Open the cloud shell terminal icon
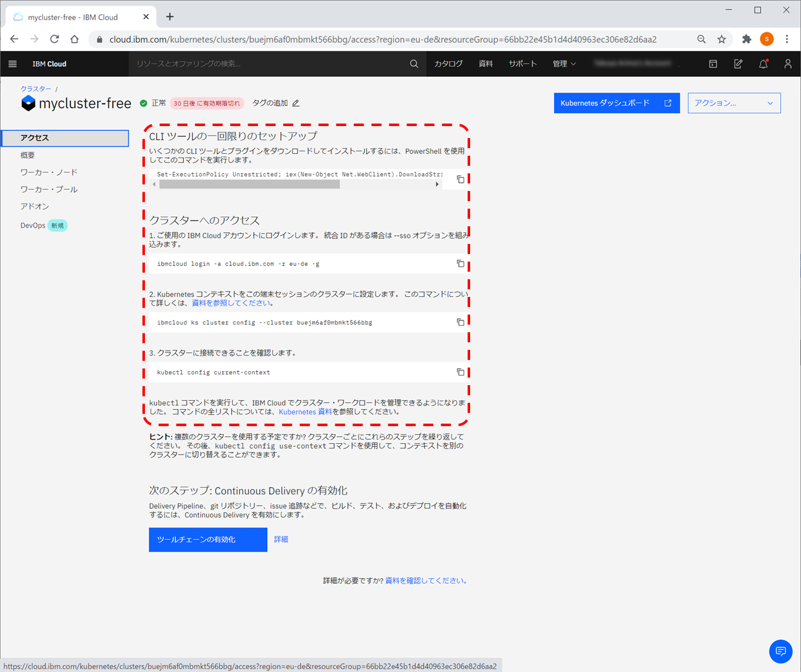This screenshot has width=801, height=672. tap(713, 64)
